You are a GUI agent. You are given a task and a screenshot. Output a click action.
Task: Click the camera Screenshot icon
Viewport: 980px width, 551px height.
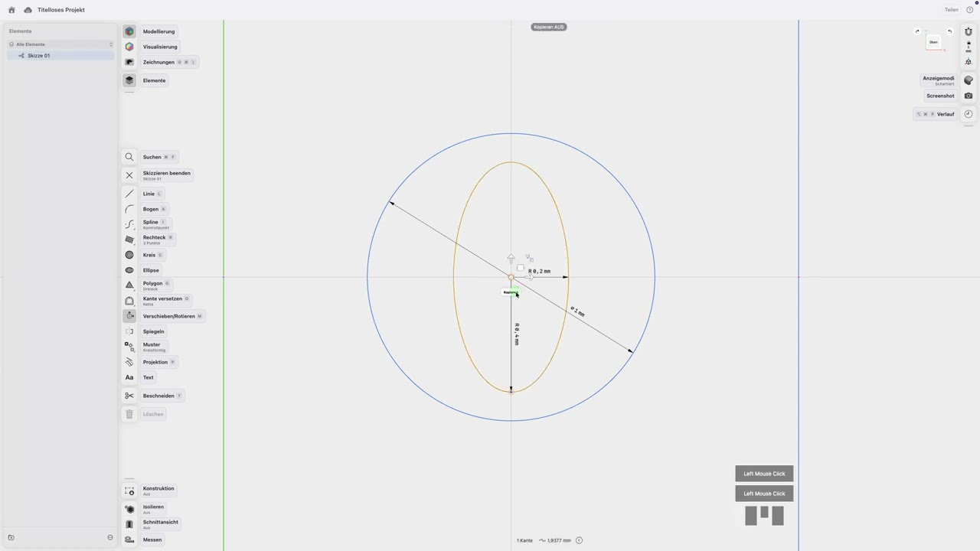969,96
